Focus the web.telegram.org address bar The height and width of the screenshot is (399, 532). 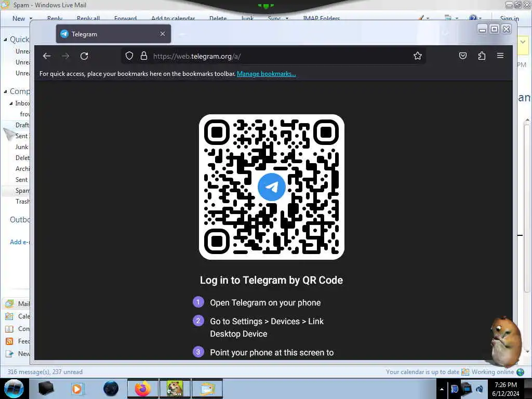[273, 56]
